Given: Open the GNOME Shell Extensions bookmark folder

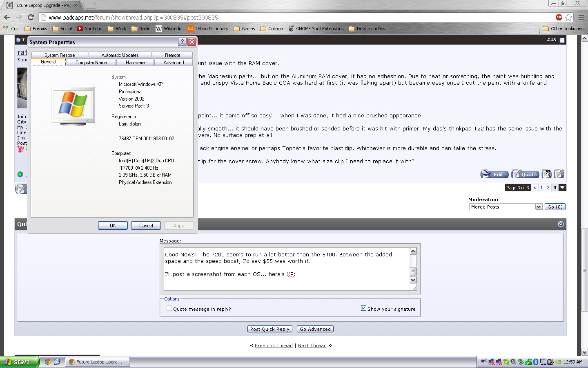Looking at the screenshot, I should [316, 29].
